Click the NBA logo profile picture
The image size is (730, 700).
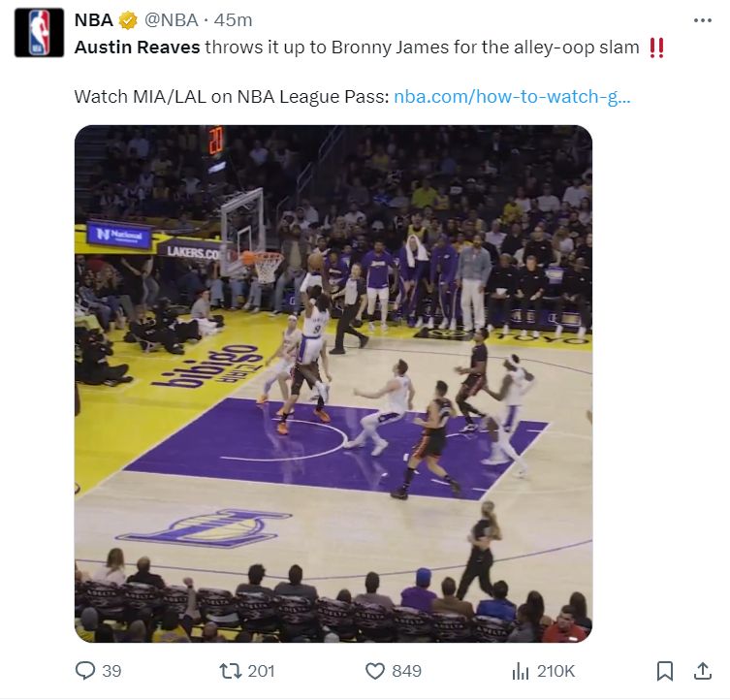(39, 33)
